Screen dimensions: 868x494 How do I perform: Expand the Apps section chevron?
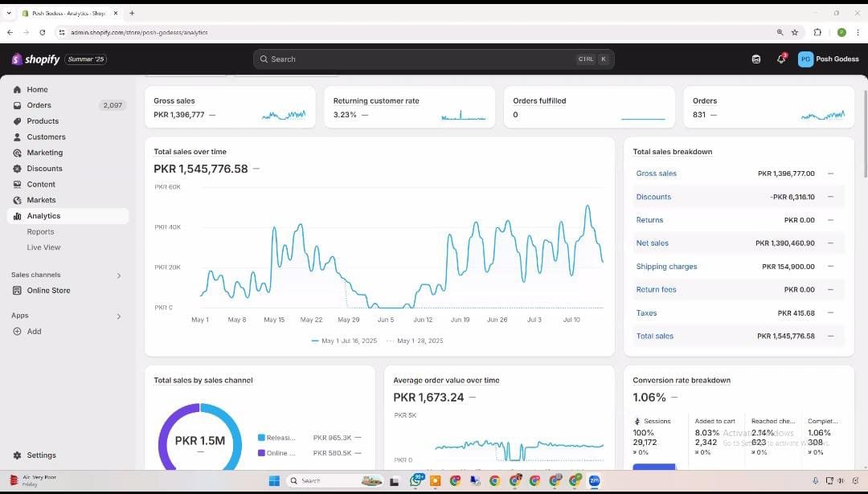coord(119,316)
